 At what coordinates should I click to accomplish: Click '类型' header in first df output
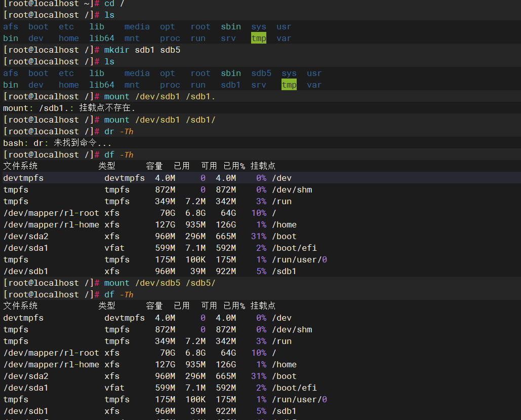(x=107, y=166)
